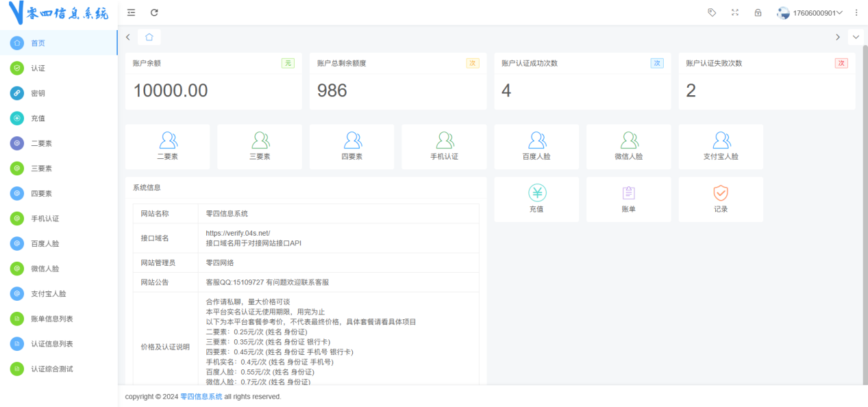
Task: Select the 百度人脸 quick access tile
Action: [536, 146]
